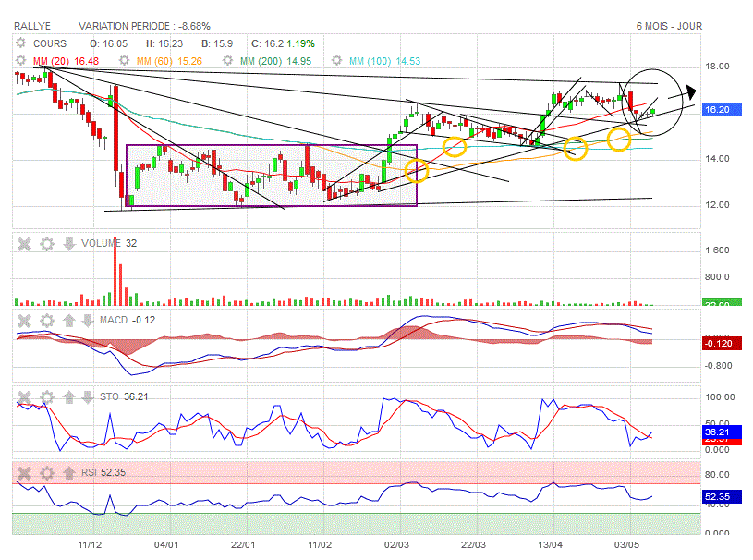Image resolution: width=753 pixels, height=560 pixels.
Task: Move STO panel up with arrow
Action: pos(68,397)
